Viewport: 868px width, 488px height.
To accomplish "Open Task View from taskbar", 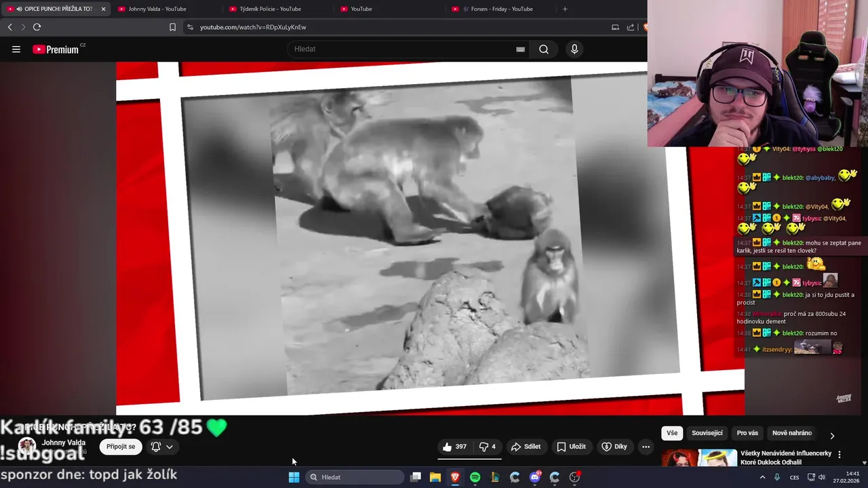I will coord(416,477).
